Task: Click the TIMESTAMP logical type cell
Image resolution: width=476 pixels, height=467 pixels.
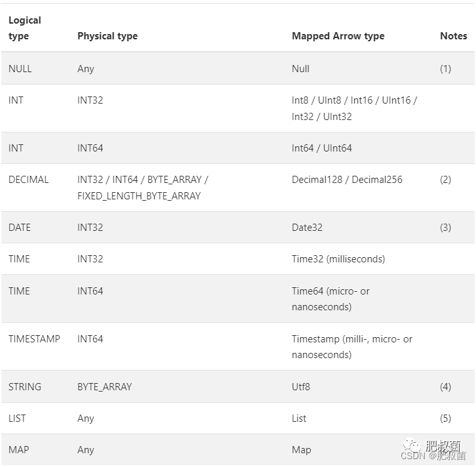Action: (34, 339)
